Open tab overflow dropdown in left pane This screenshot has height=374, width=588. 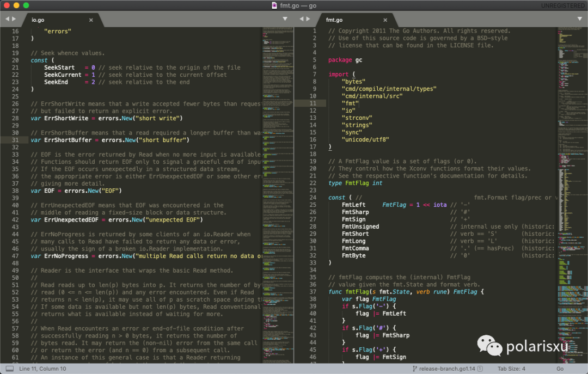285,18
